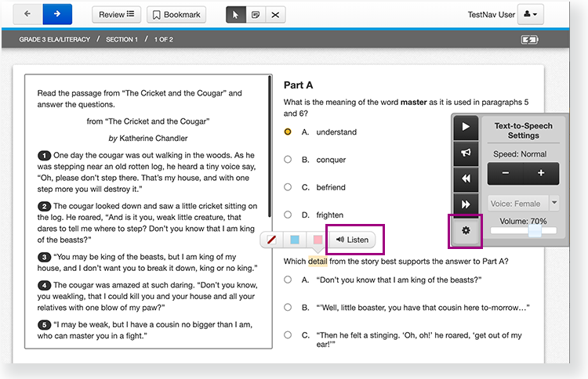Click the megaphone click-to-hear icon
Screen dimensions: 588x379
coord(466,153)
